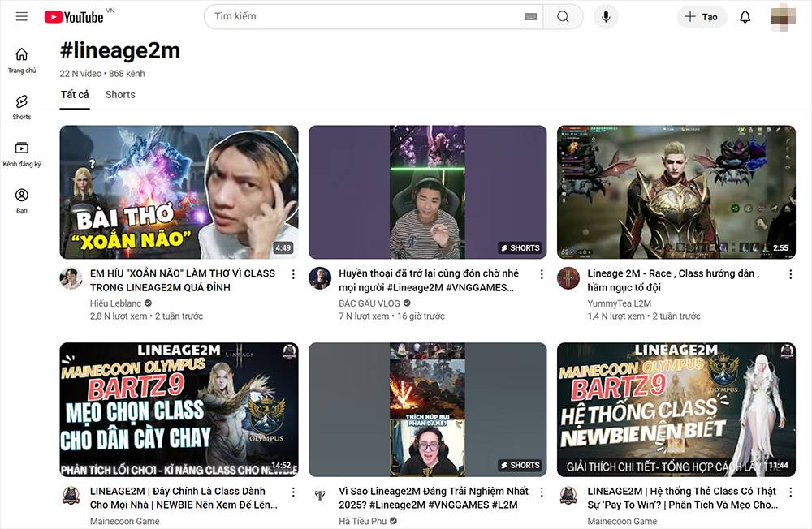Open three-dot menu for Hiếu Leblanc video

point(293,274)
